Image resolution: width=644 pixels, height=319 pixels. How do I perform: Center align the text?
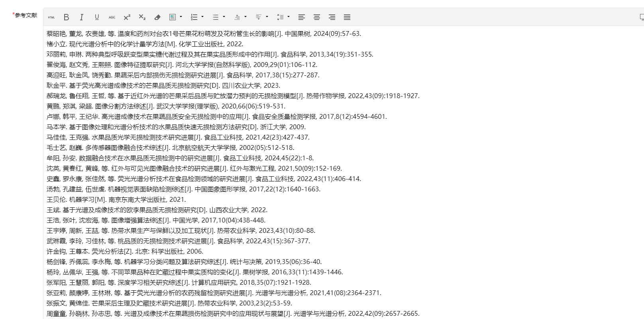(317, 17)
